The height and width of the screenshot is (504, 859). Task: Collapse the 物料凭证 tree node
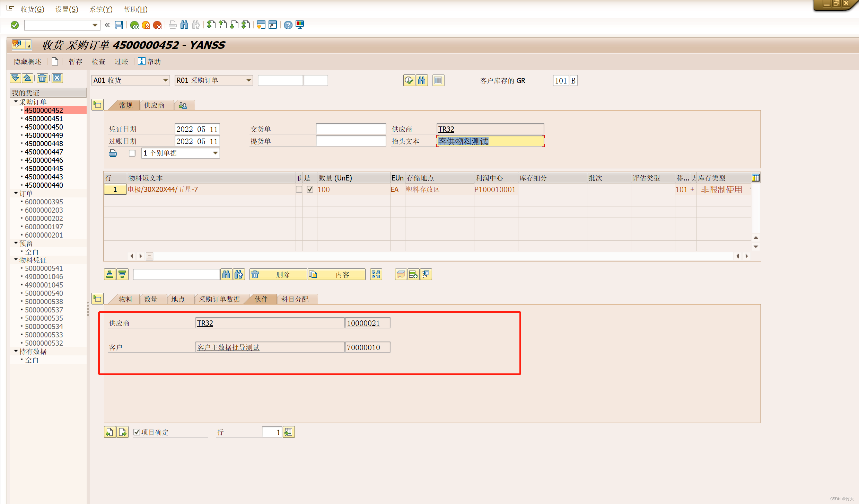(16, 260)
